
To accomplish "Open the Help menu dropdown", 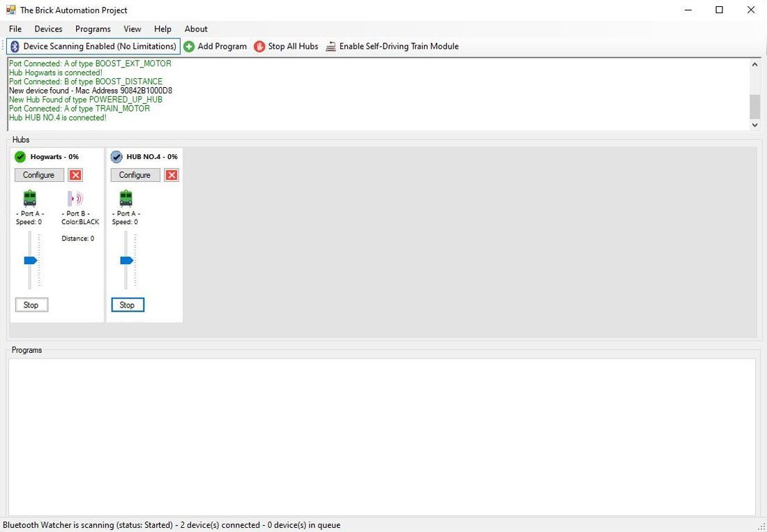I will point(162,29).
